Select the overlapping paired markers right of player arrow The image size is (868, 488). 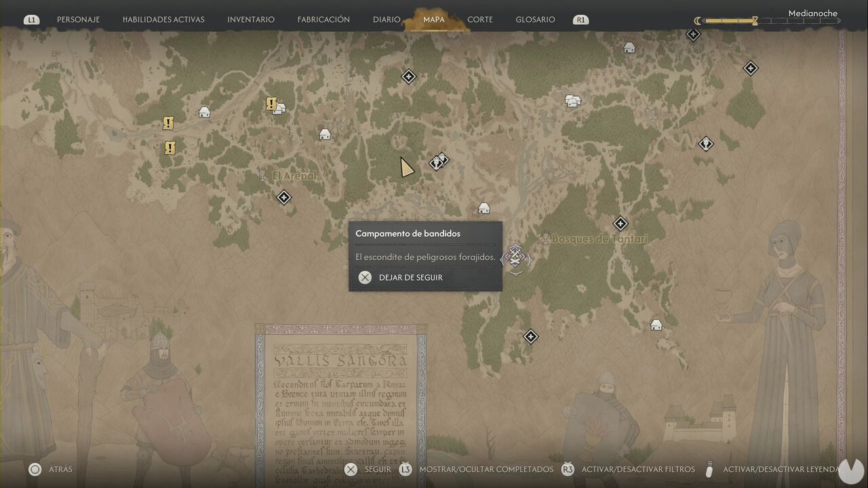coord(439,161)
